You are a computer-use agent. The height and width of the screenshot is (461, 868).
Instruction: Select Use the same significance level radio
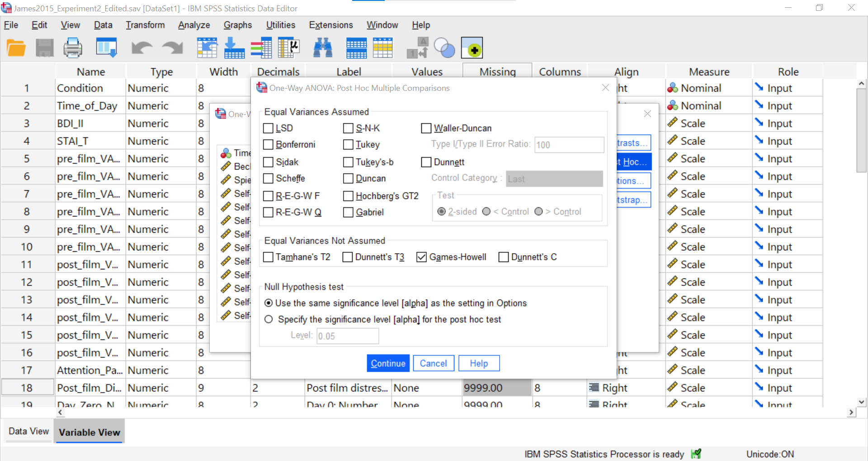point(269,303)
